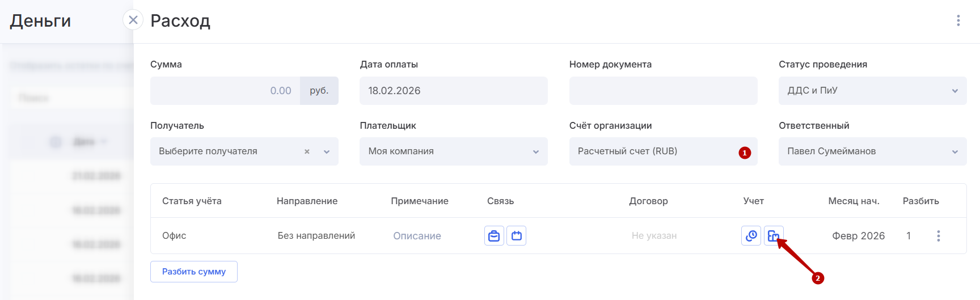This screenshot has height=300, width=980.
Task: Expand the Ответственный dropdown
Action: click(x=872, y=151)
